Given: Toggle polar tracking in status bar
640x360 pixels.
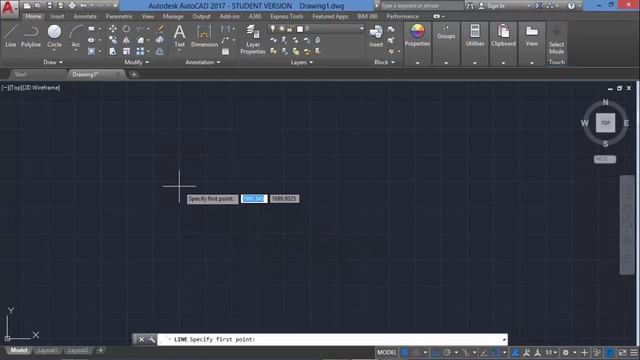Looking at the screenshot, I should coord(447,352).
